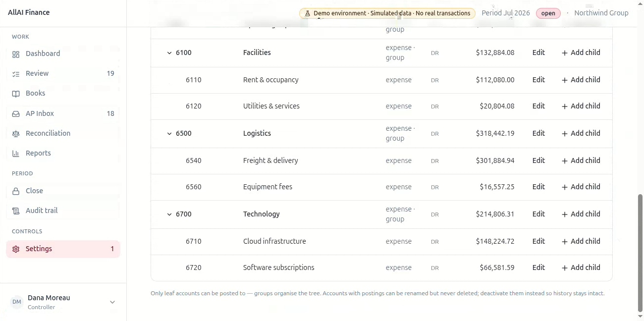
Task: Edit the Logistics group
Action: (x=538, y=133)
